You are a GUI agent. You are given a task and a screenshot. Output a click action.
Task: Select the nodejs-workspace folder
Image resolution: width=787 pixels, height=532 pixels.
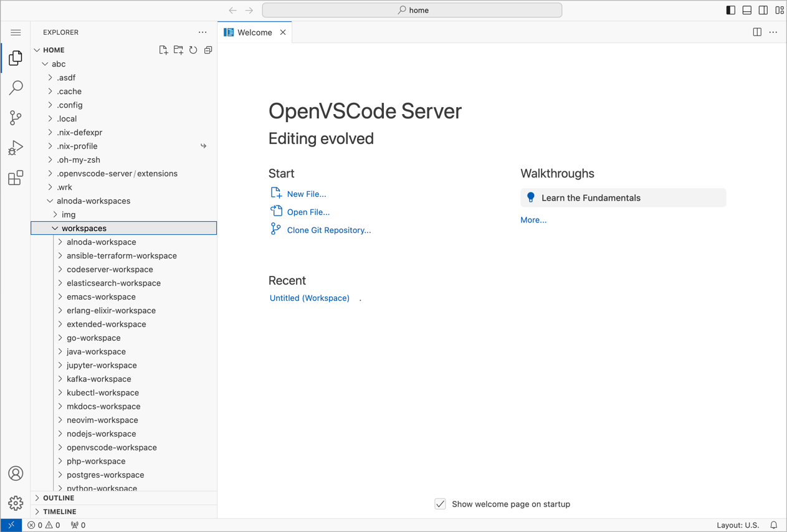124,434
